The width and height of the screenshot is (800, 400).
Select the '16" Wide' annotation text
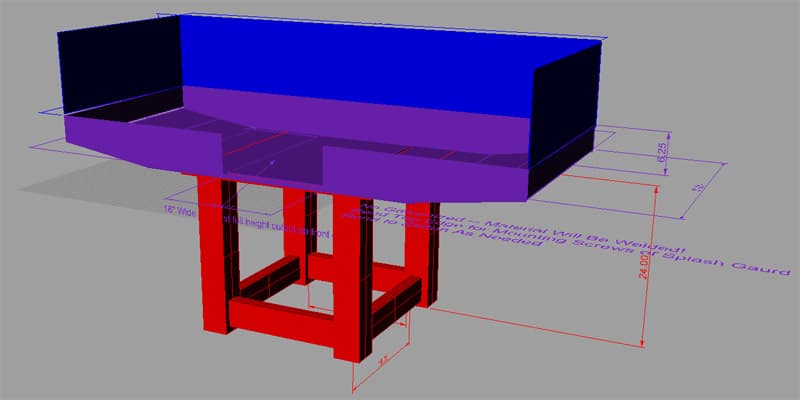point(180,210)
